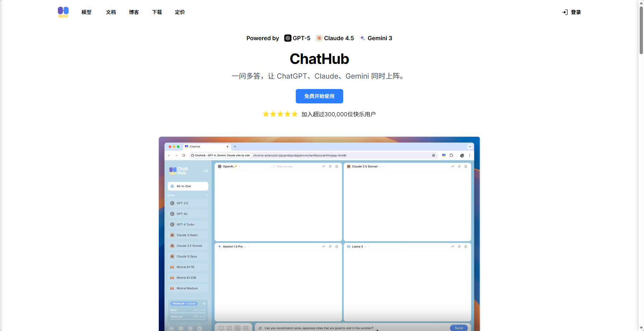Click the share arrow in Gemini 1.5 Pro panel
Viewport: 644px width, 331px height.
click(x=323, y=247)
